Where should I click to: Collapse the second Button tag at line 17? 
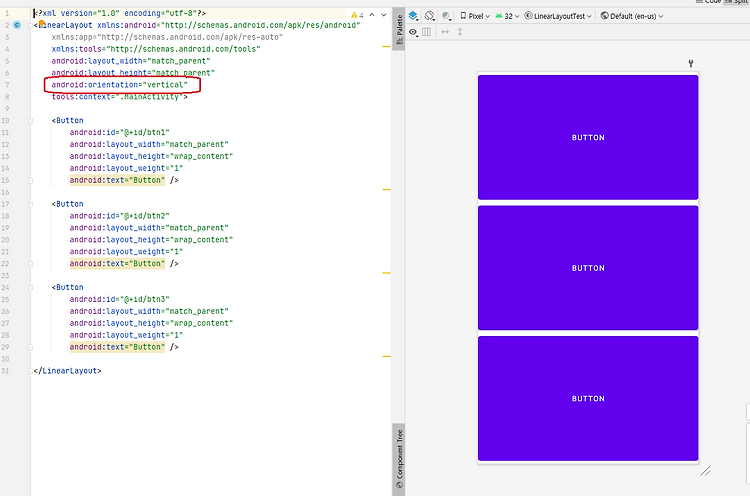30,204
